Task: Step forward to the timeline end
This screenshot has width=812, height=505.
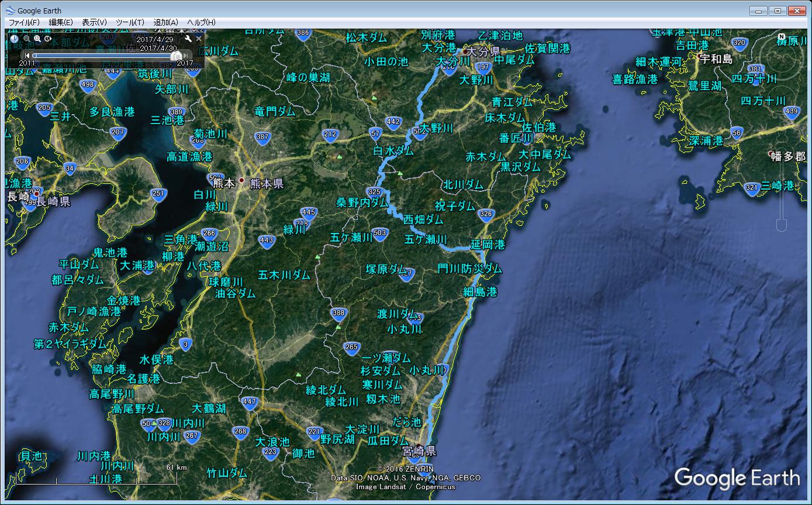Action: (185, 56)
